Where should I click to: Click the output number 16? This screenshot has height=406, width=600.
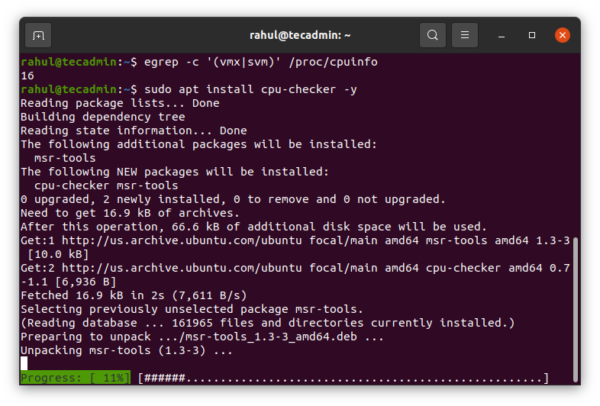[x=27, y=75]
